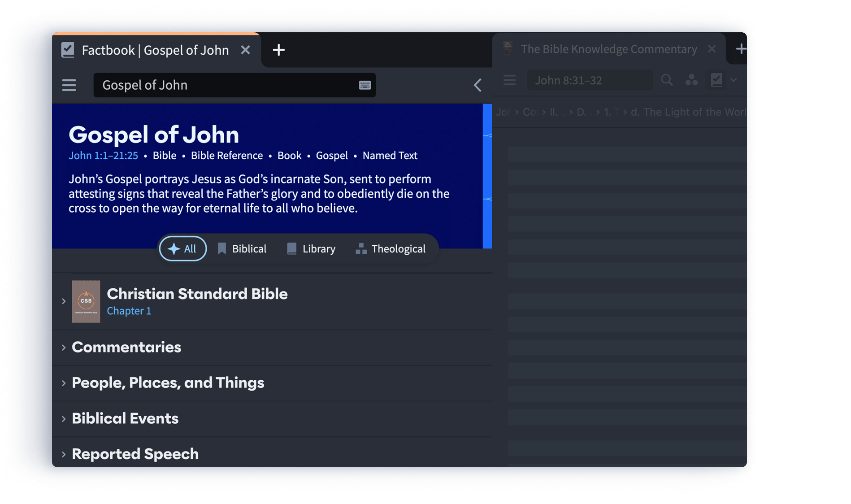Expand the Reported Speech section
This screenshot has width=851, height=504.
tap(64, 454)
